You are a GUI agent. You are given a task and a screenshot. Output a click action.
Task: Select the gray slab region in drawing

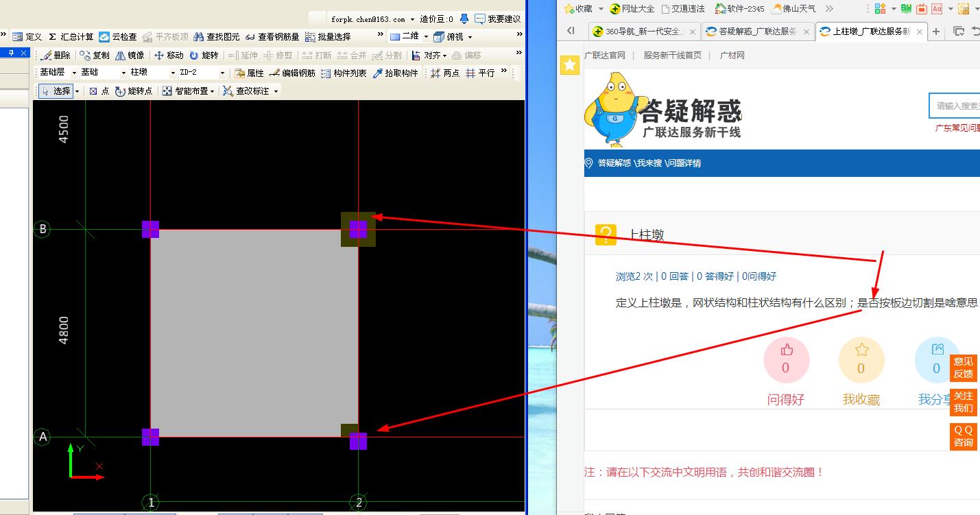[x=254, y=333]
